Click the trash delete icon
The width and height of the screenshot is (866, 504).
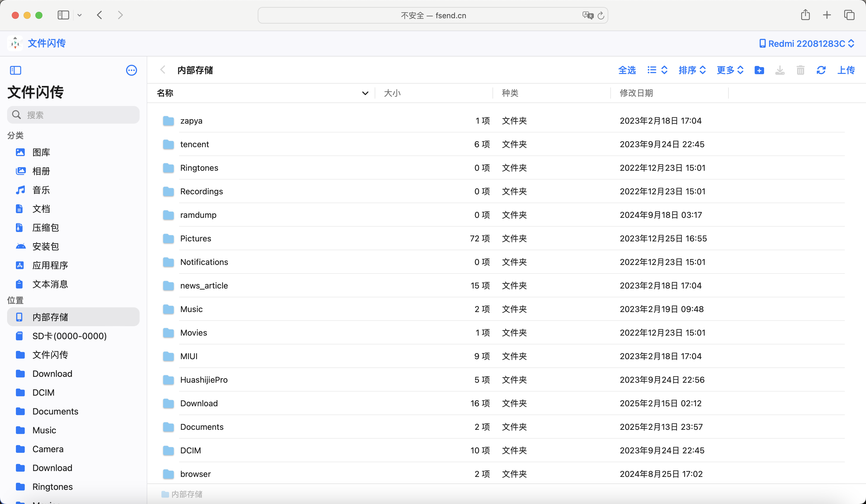tap(800, 70)
